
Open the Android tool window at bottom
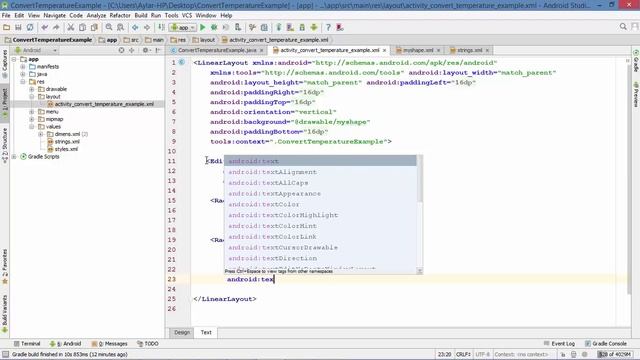click(66, 344)
